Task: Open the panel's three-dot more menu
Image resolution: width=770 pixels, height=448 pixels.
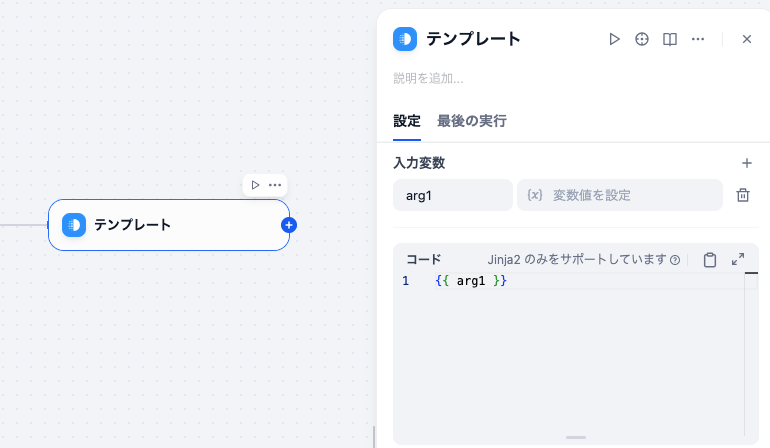Action: pyautogui.click(x=698, y=39)
